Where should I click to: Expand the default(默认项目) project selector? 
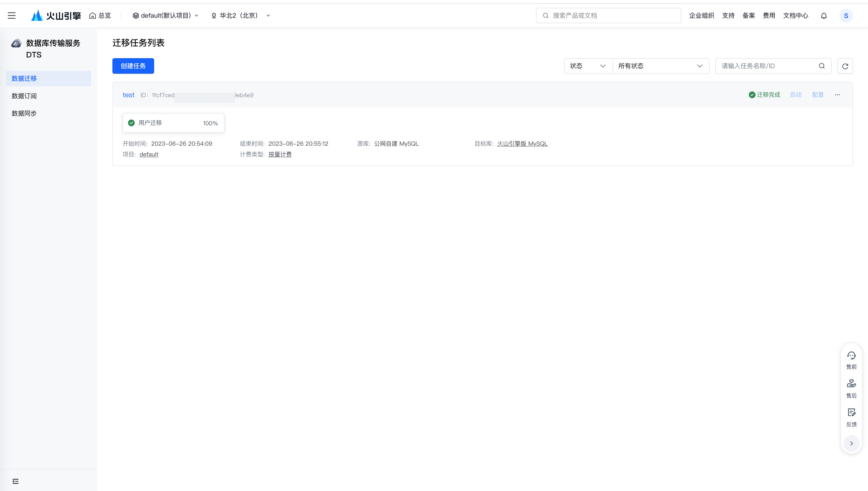pos(166,16)
